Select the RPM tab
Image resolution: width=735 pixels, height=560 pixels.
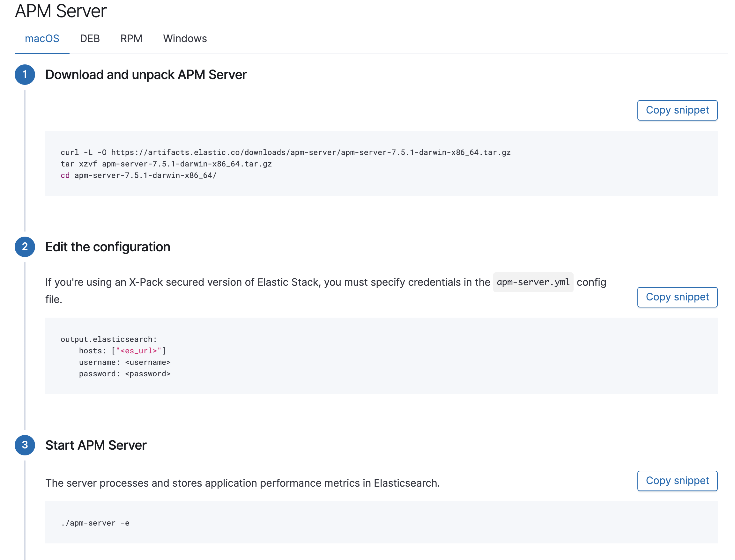click(x=131, y=39)
